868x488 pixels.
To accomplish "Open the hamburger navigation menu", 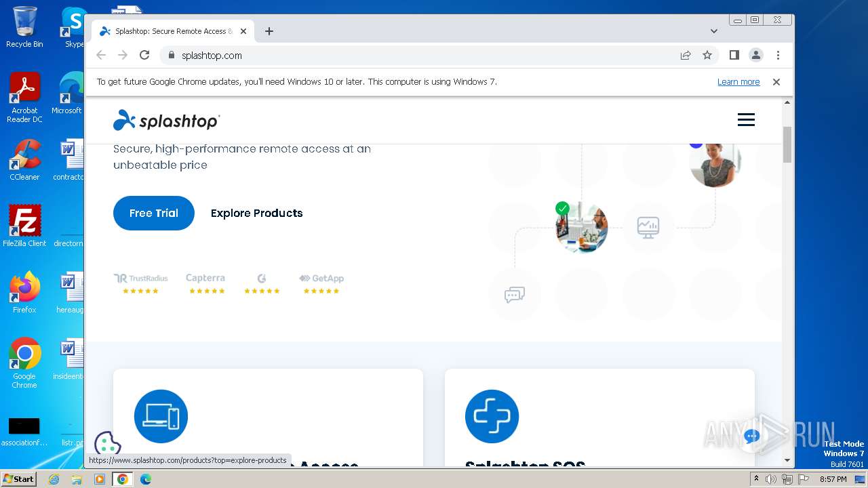I will (x=746, y=120).
